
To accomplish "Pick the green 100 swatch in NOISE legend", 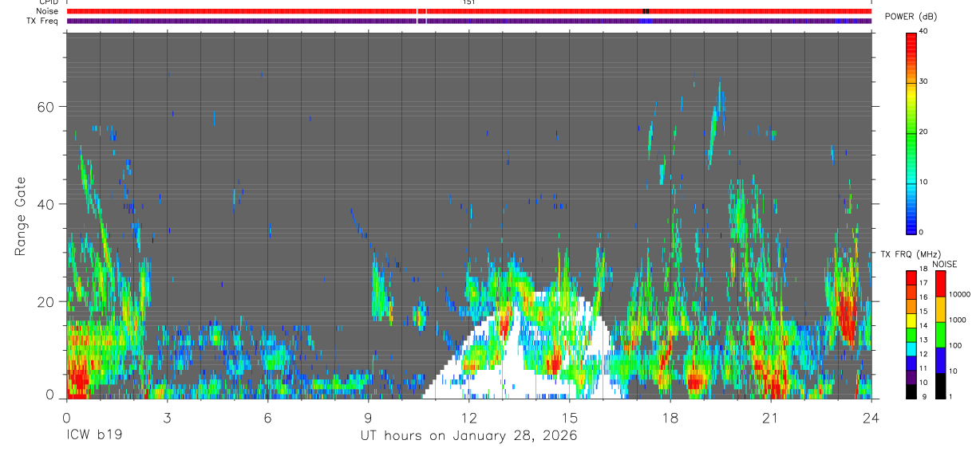I will [939, 335].
